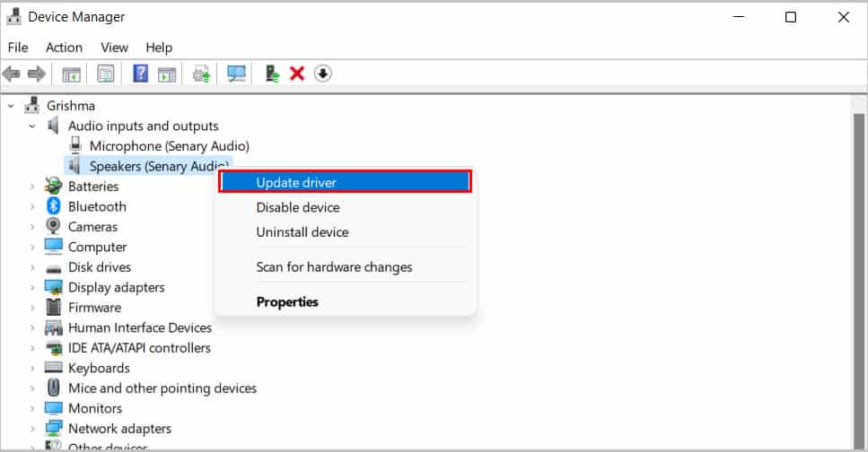The height and width of the screenshot is (452, 868).
Task: Choose Update driver from context menu
Action: pyautogui.click(x=345, y=182)
